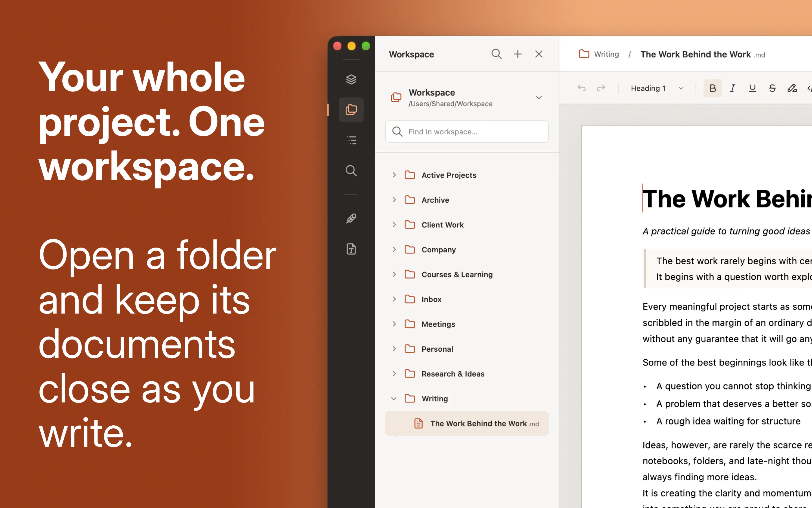Expand the Active Projects folder chevron
Image resolution: width=812 pixels, height=508 pixels.
394,175
